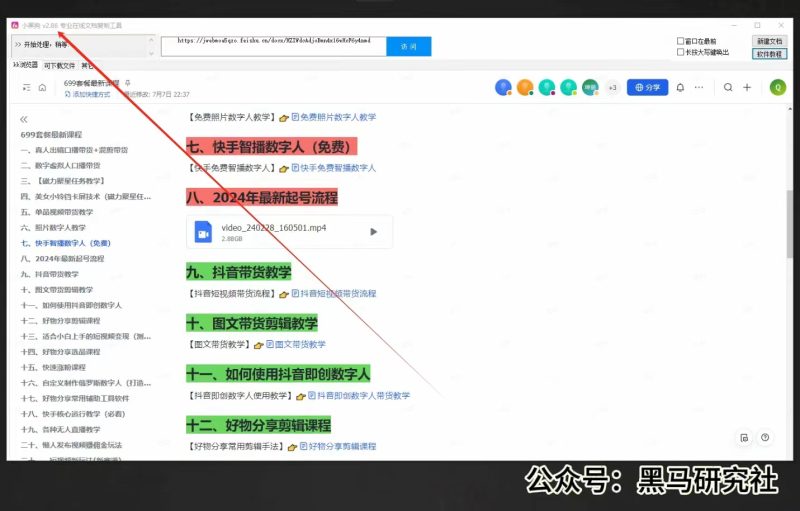Jump to outline item 五、单品视频带货教学

[x=57, y=212]
